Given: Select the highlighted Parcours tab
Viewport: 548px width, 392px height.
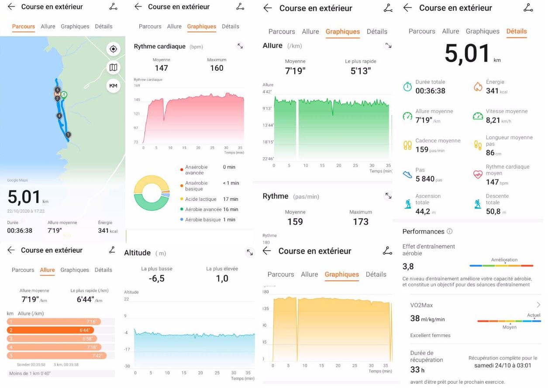Looking at the screenshot, I should 24,27.
